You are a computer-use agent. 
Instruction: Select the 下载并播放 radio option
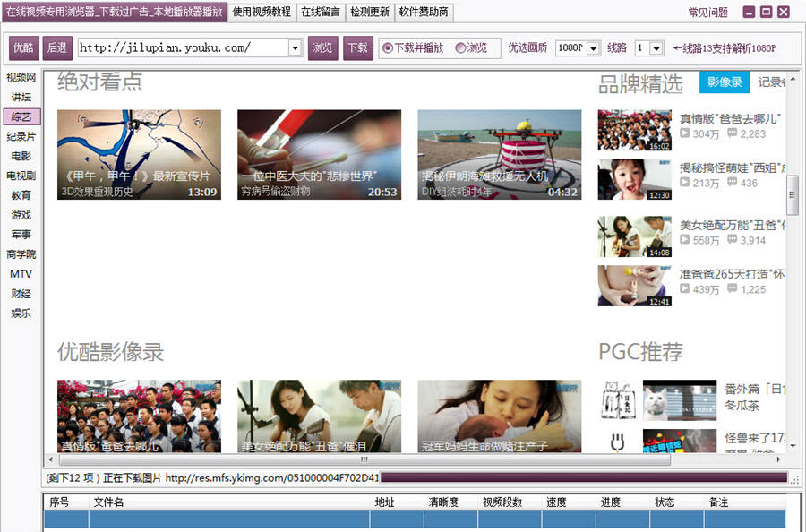pos(413,47)
